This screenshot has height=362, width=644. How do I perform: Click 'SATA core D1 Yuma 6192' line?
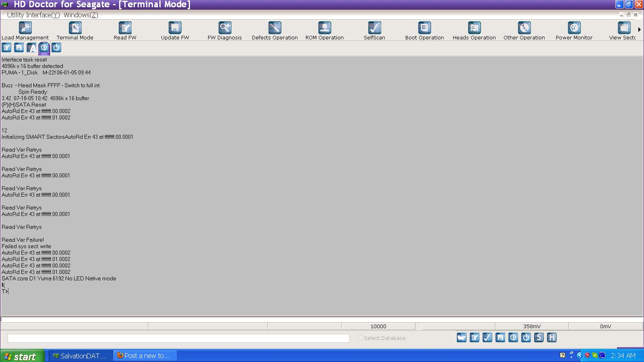coord(59,278)
